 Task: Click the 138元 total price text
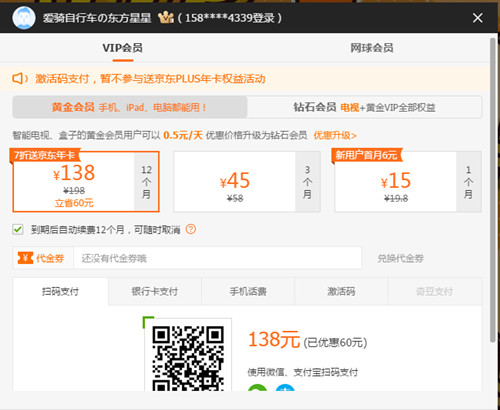[x=274, y=340]
